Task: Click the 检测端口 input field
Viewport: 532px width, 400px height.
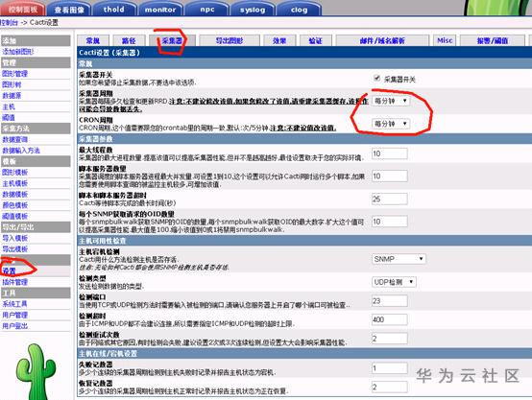Action: (x=390, y=300)
